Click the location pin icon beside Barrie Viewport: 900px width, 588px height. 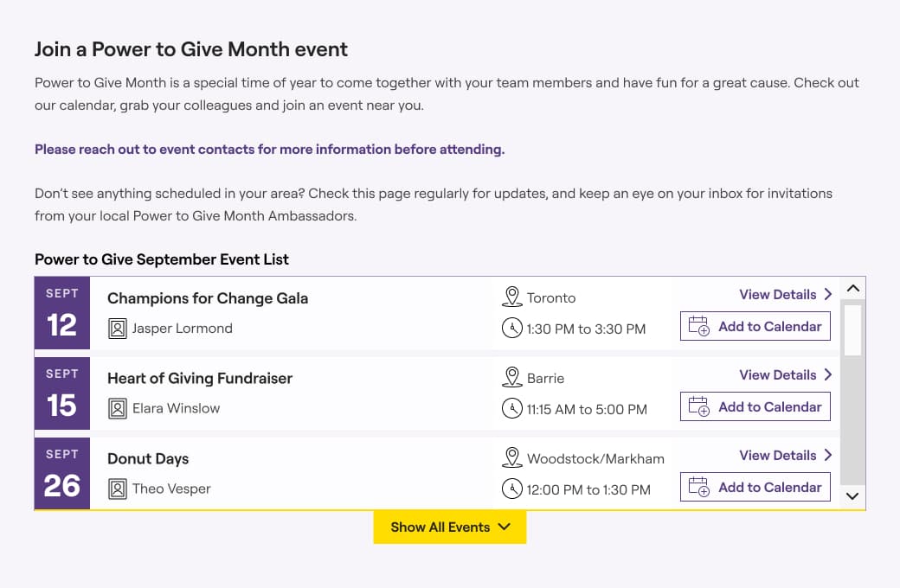(512, 377)
